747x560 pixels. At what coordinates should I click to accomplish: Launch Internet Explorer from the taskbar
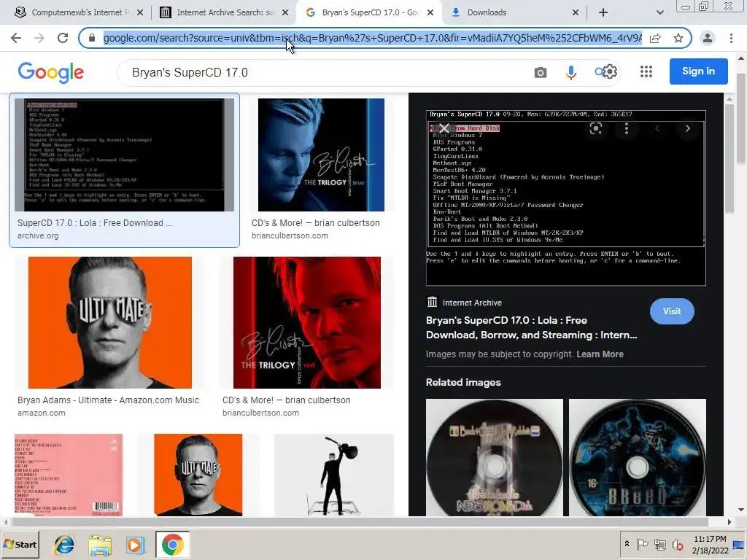pos(64,545)
